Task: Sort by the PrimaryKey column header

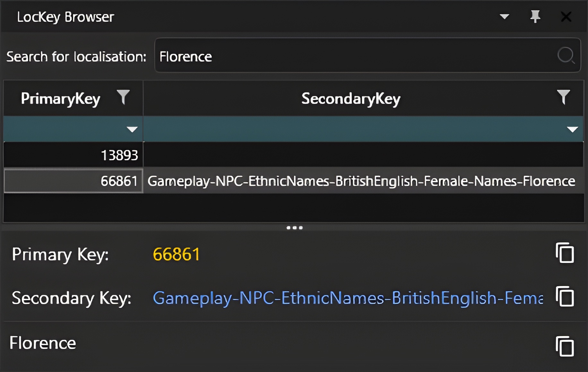Action: [x=60, y=98]
